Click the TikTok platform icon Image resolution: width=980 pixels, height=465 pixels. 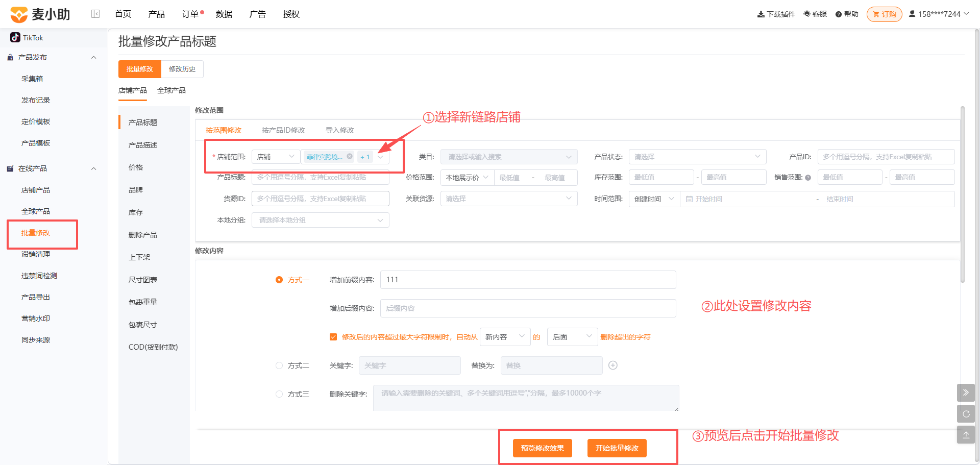[x=15, y=37]
